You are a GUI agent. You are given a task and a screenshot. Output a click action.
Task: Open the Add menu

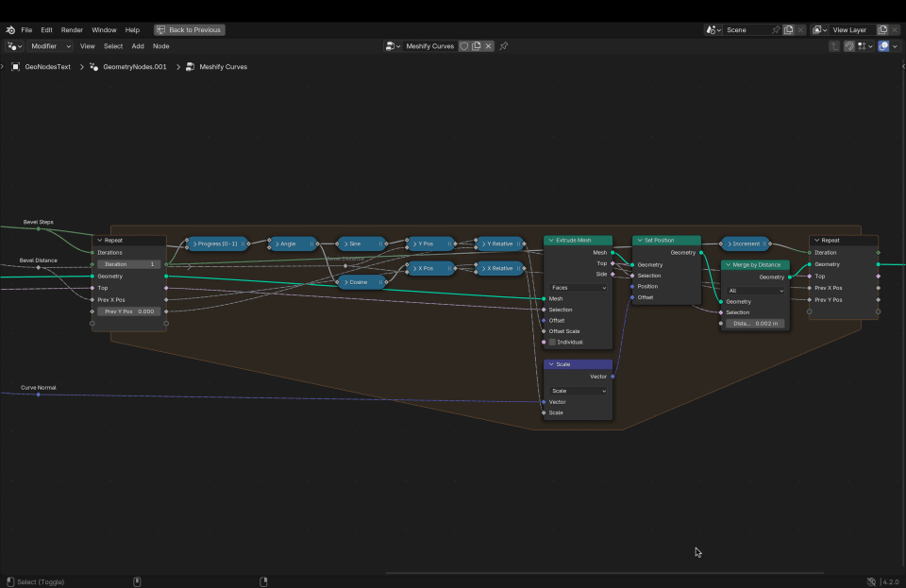[x=138, y=45]
